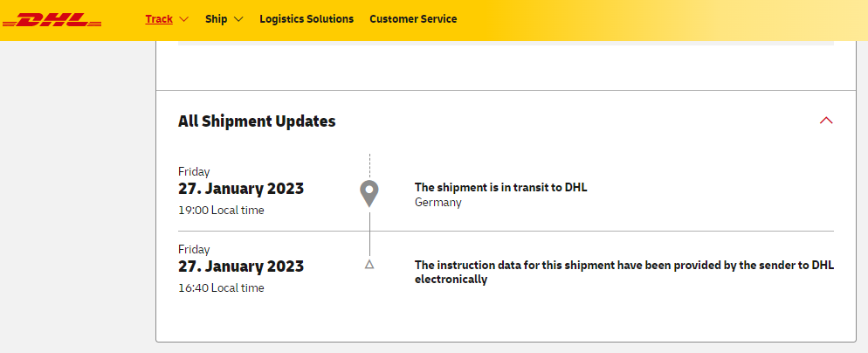Go to Logistics Solutions
868x353 pixels.
pyautogui.click(x=307, y=18)
